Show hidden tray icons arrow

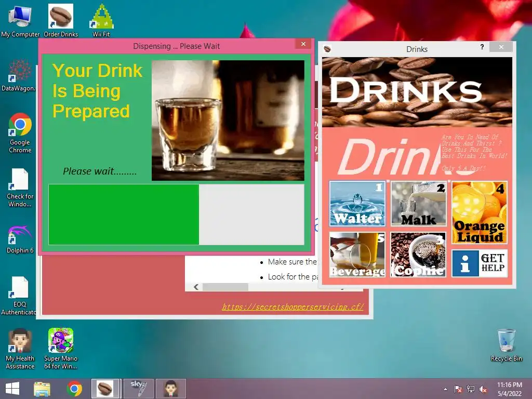(x=445, y=389)
